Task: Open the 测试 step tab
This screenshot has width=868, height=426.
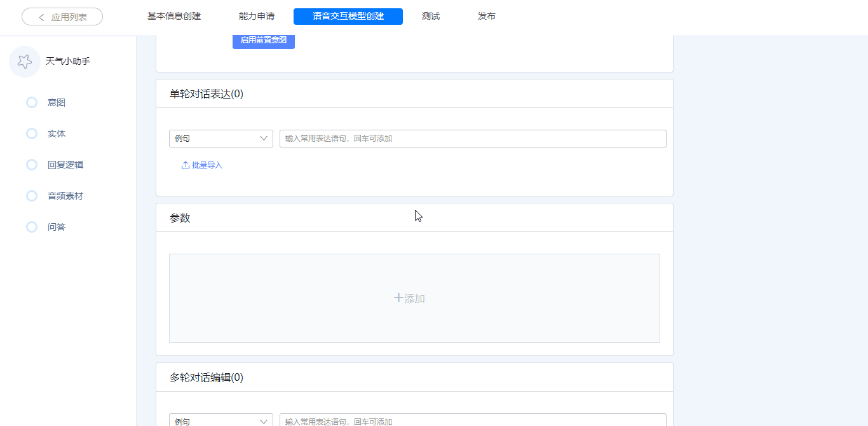Action: [431, 17]
